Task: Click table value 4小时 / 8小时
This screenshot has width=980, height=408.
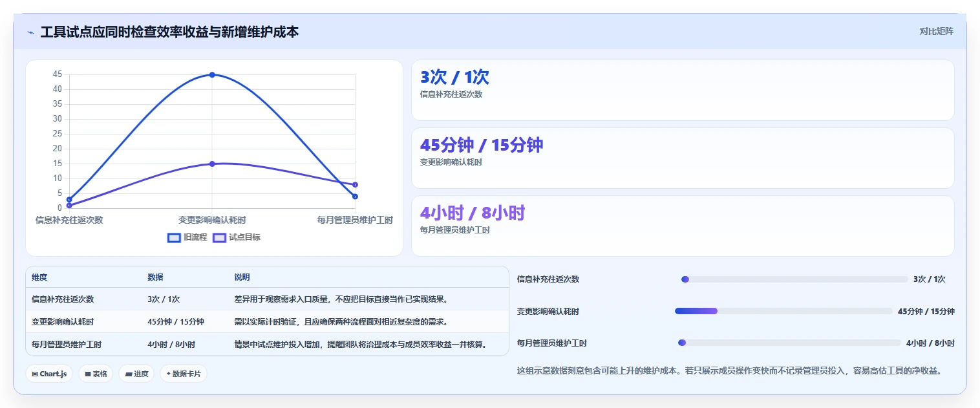Action: click(x=171, y=345)
